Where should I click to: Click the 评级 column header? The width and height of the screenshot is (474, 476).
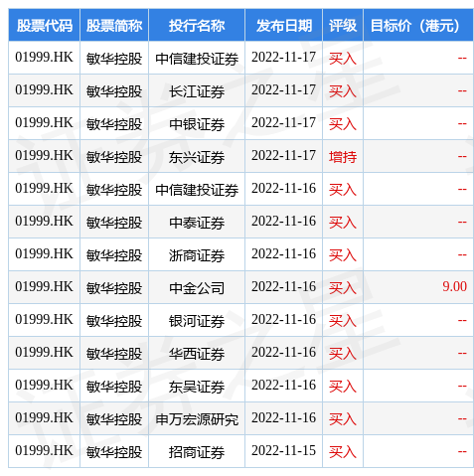pos(343,25)
